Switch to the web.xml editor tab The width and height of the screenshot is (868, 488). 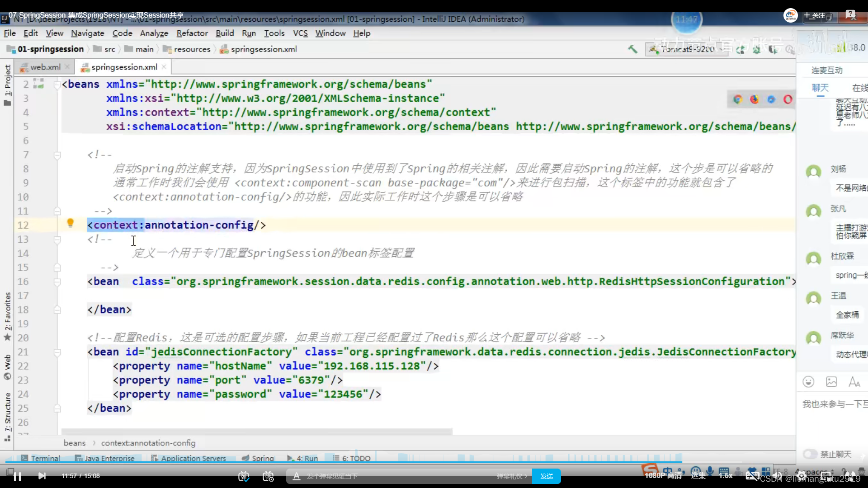coord(45,67)
